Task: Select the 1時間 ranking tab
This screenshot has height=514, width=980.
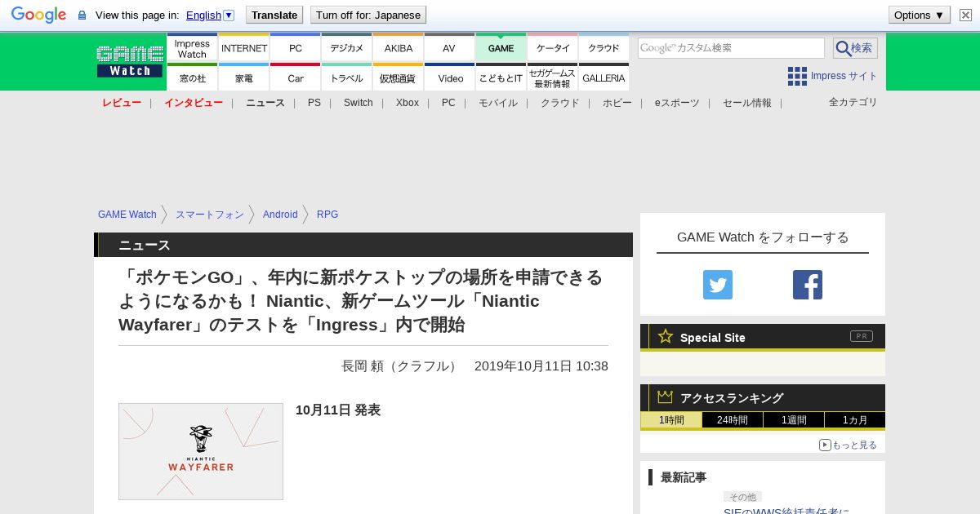Action: [x=671, y=420]
